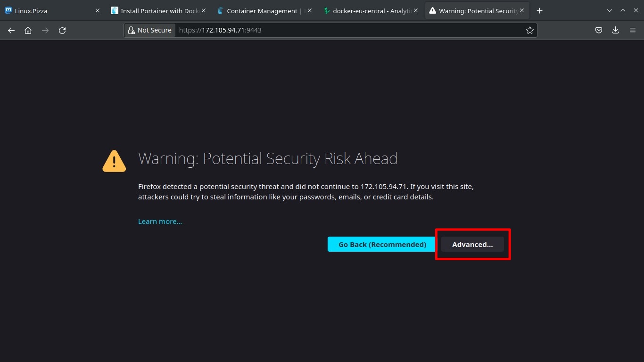Select the Warning: Potential Security tab
The height and width of the screenshot is (362, 644).
(477, 10)
